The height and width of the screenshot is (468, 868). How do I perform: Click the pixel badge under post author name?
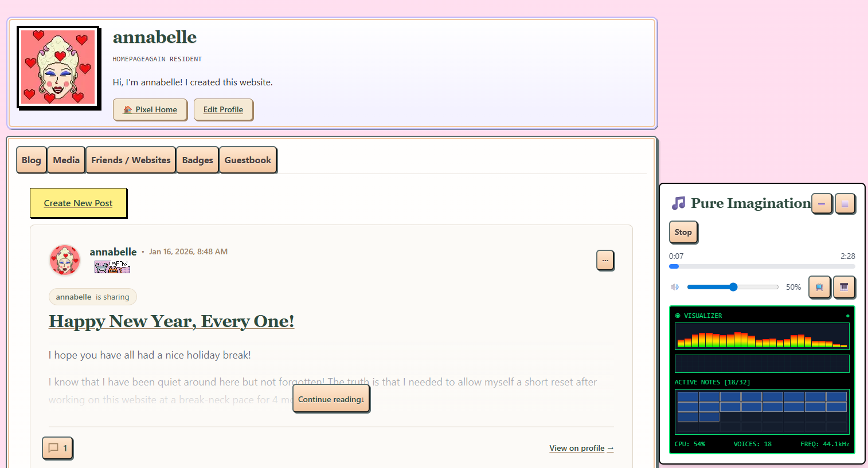coord(112,267)
